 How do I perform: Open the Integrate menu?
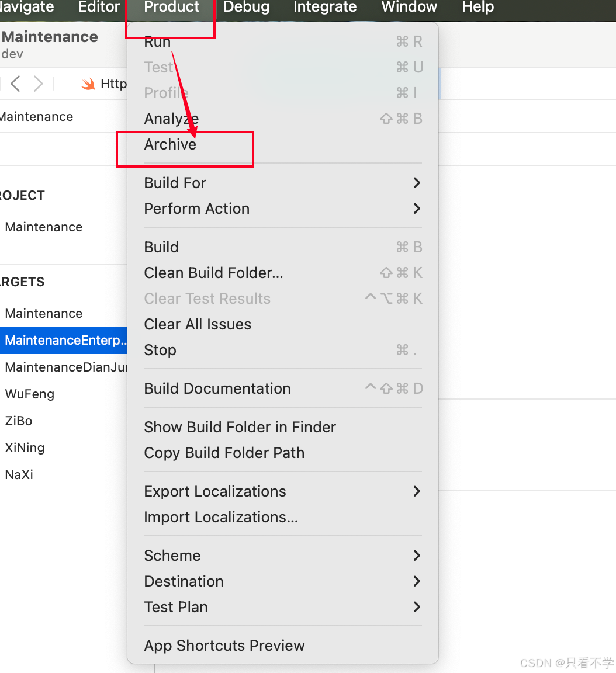pos(325,7)
